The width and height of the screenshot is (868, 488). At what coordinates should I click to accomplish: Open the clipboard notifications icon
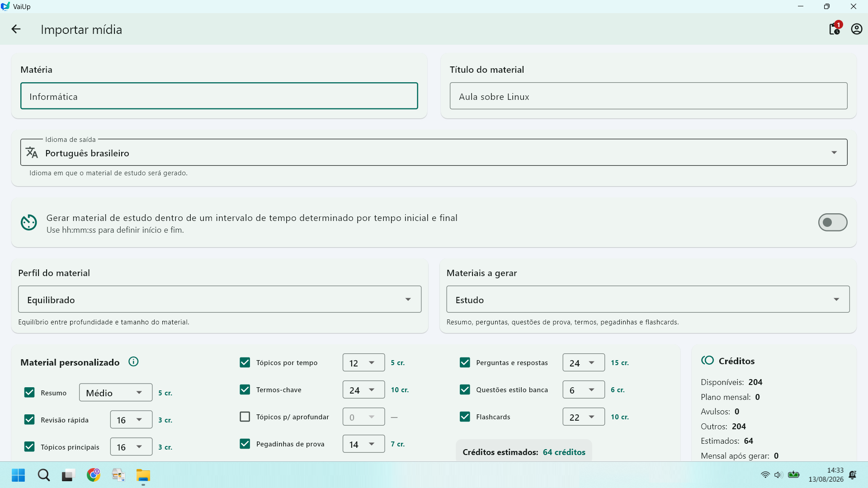(x=835, y=29)
